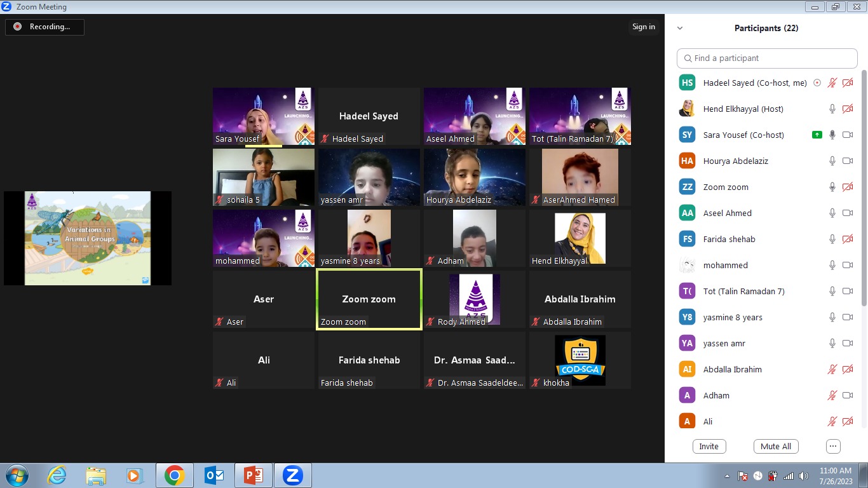Click the participants list scrollbar
868x488 pixels.
click(863, 191)
